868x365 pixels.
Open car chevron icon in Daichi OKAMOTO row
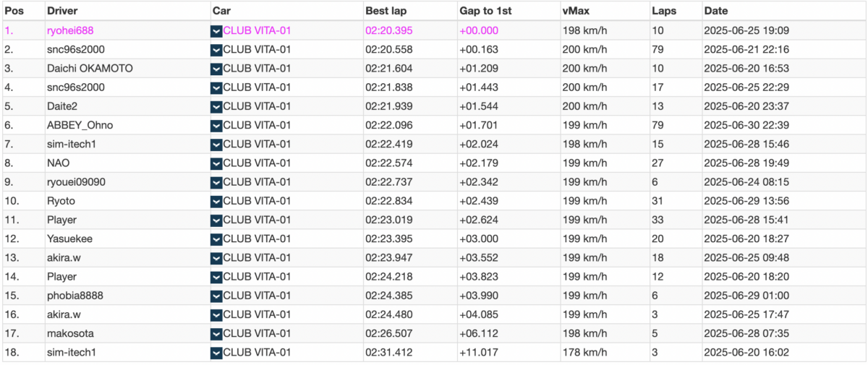click(x=216, y=69)
